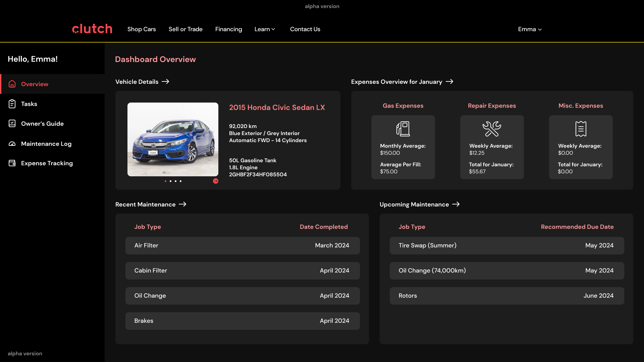The height and width of the screenshot is (362, 644).
Task: Click the 2015 Honda Civic Sedan LX title
Action: pos(277,107)
